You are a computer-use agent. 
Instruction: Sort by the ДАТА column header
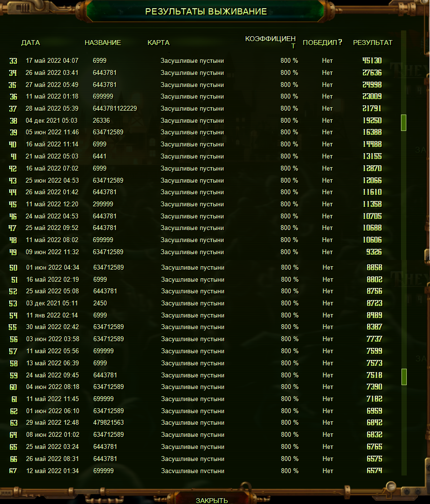(30, 43)
